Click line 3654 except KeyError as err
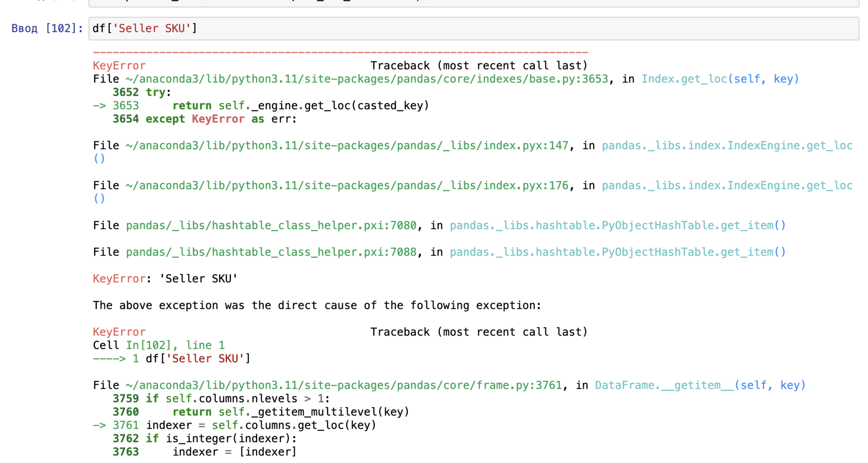Screen dimensions: 868x463 pyautogui.click(x=205, y=119)
